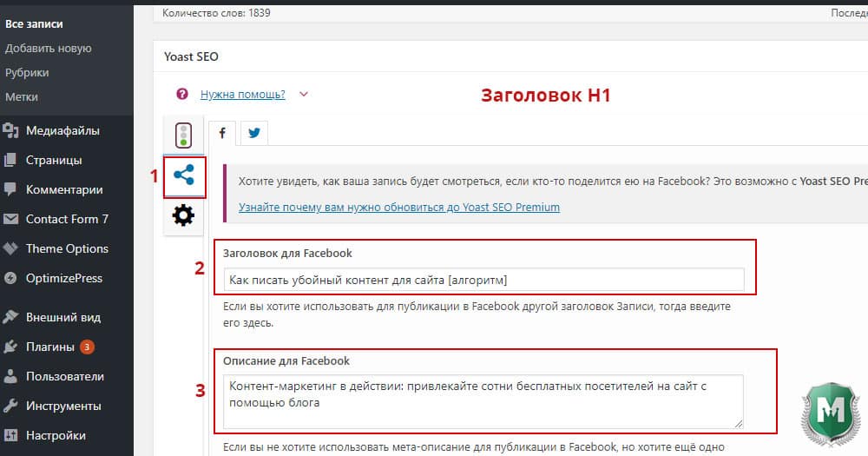Open the 'Внешний вид' menu item
This screenshot has height=456, width=868.
coord(63,318)
